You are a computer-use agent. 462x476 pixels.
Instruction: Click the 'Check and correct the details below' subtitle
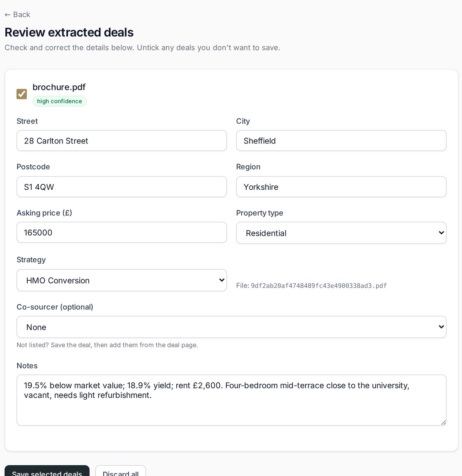pyautogui.click(x=143, y=48)
